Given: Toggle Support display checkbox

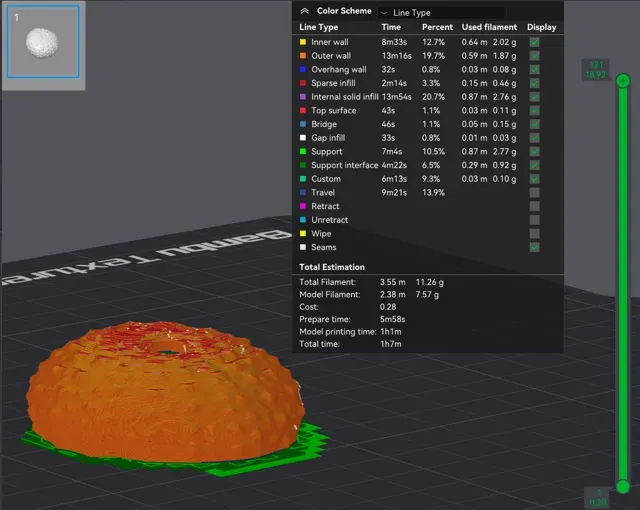Looking at the screenshot, I should point(534,151).
